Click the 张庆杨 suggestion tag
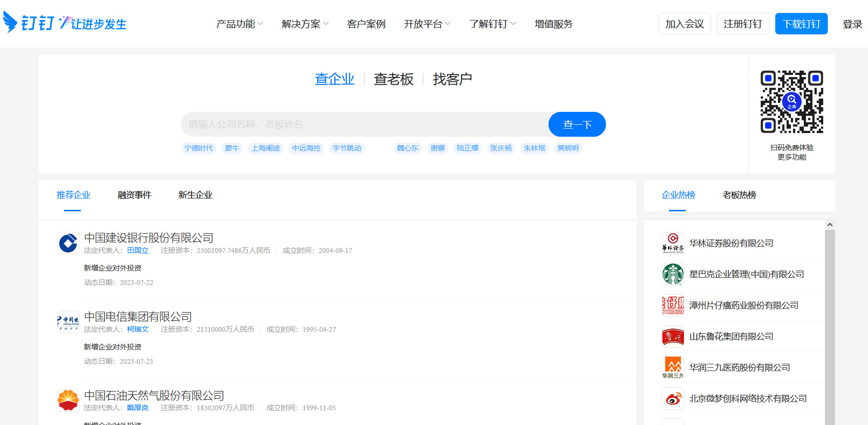The image size is (868, 425). tap(501, 148)
